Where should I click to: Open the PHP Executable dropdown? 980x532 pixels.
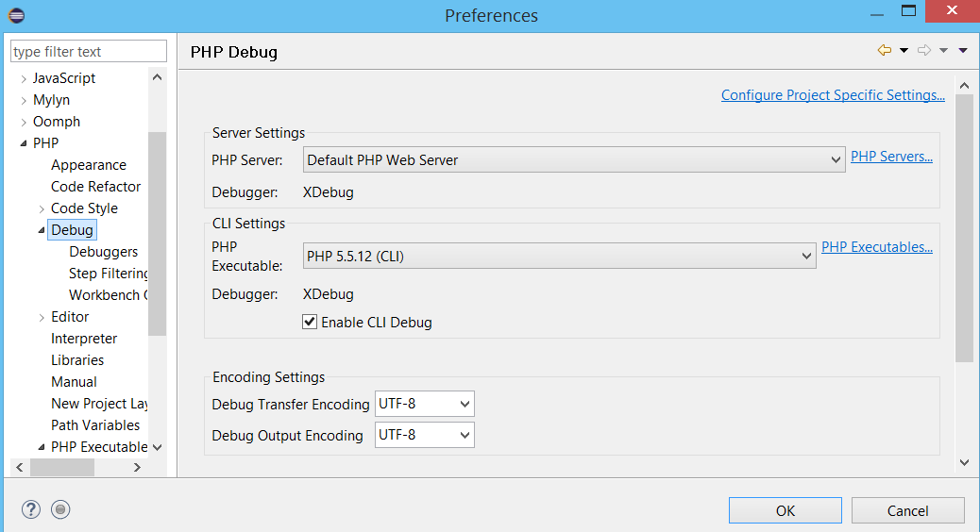(x=559, y=256)
